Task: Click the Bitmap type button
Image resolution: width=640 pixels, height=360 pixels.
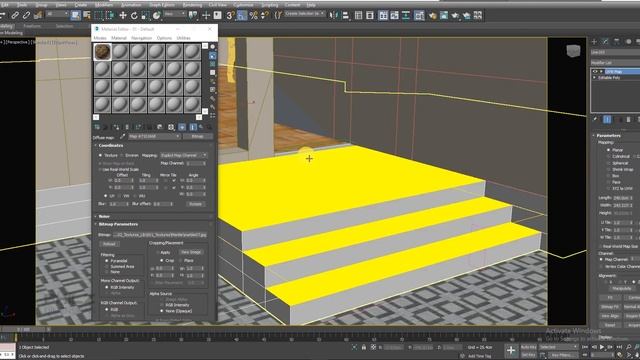Action: coord(198,136)
